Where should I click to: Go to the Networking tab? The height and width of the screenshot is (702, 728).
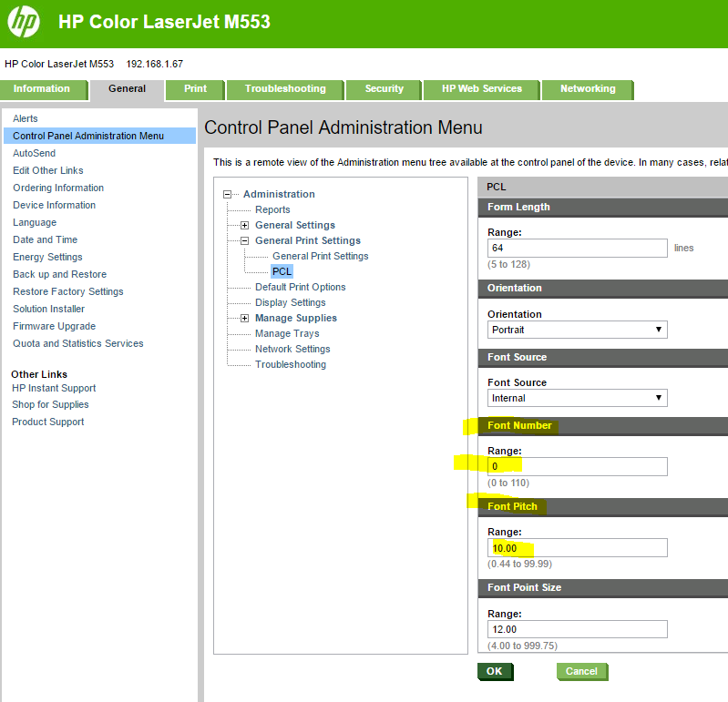[x=588, y=89]
